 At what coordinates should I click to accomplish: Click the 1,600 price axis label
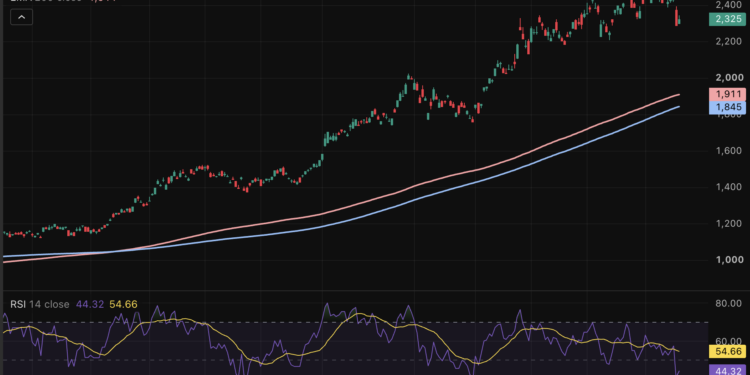729,151
